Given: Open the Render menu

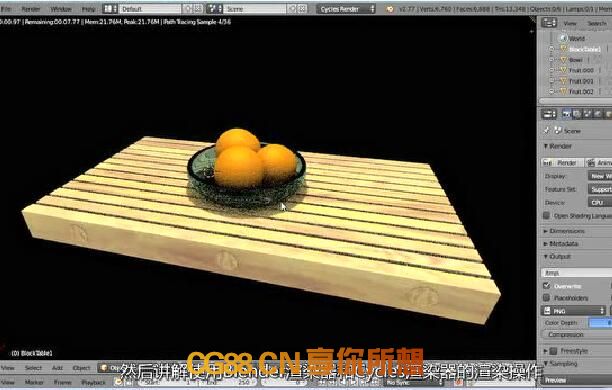Looking at the screenshot, I should (x=31, y=9).
